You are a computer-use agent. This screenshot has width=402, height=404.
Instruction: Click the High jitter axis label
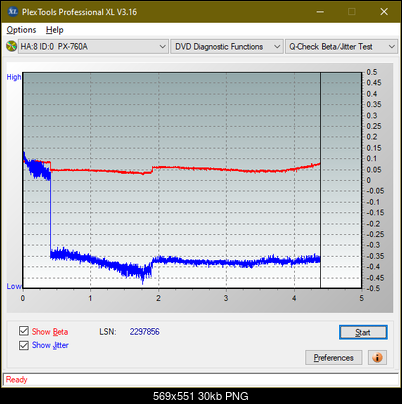(14, 77)
